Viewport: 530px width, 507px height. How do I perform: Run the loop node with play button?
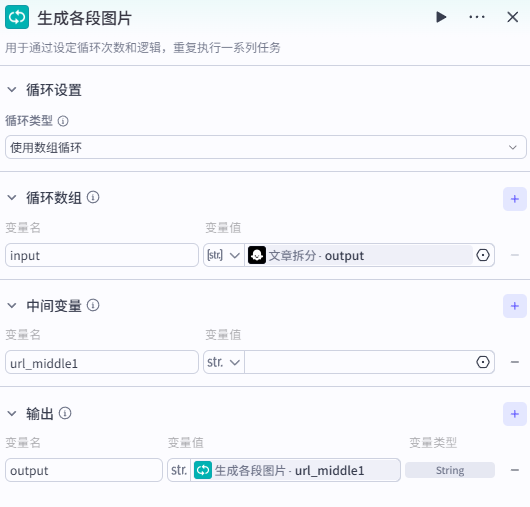coord(441,17)
